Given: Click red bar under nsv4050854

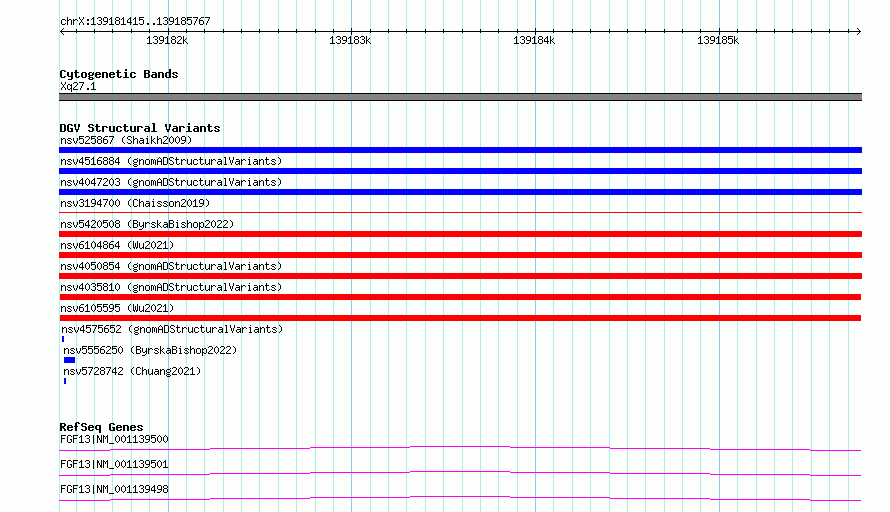Looking at the screenshot, I should [460, 276].
